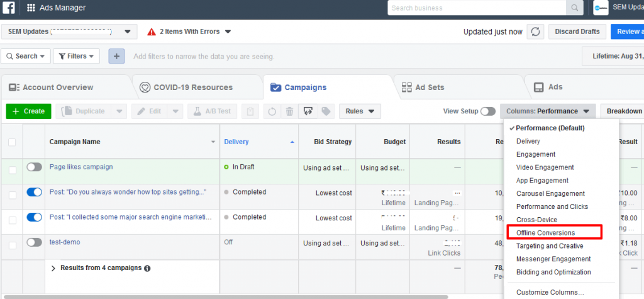This screenshot has height=299, width=644.
Task: Enable the test-demo campaign switch
Action: (35, 242)
